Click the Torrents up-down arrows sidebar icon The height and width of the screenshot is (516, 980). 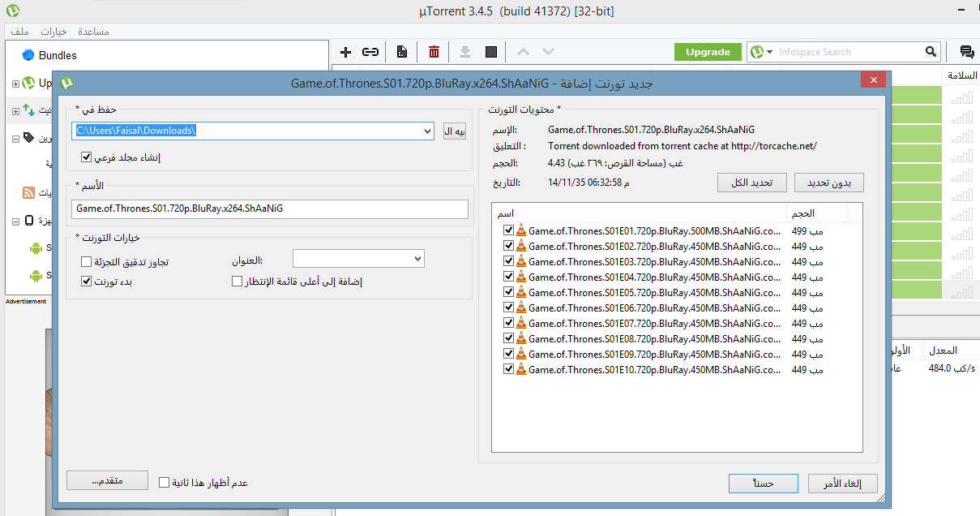[29, 110]
